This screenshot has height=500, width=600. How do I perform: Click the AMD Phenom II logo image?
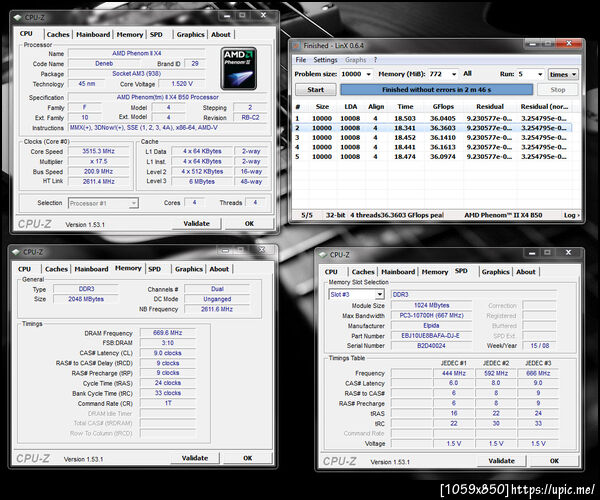click(x=239, y=69)
